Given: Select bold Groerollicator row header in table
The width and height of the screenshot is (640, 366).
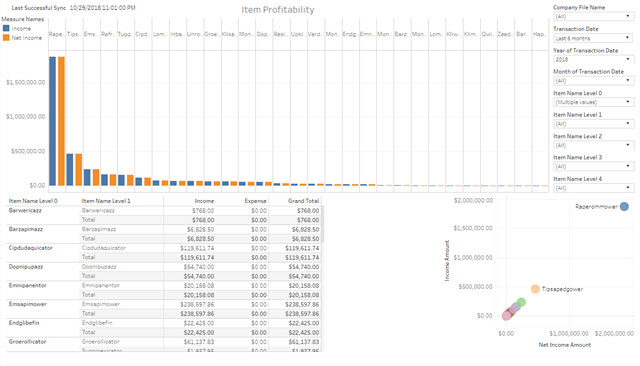Looking at the screenshot, I should [27, 342].
